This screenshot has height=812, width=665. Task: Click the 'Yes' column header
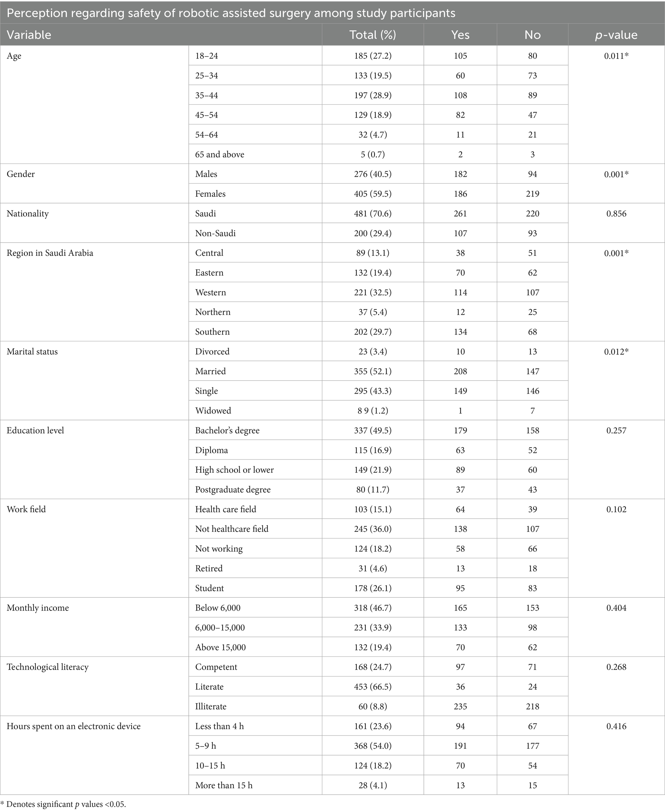(x=460, y=35)
